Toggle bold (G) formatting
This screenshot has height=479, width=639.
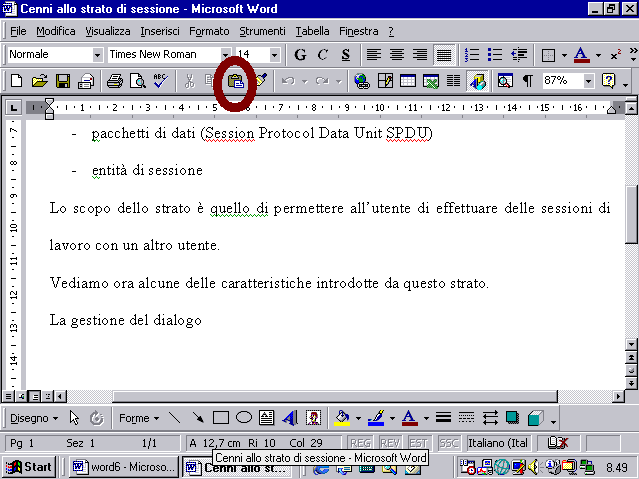click(x=300, y=54)
